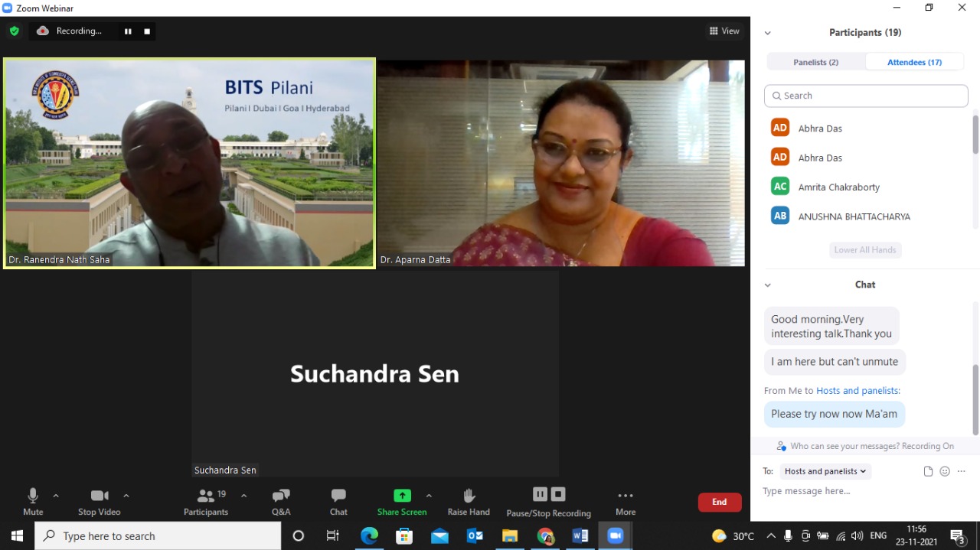Open Microsoft Store from taskbar
980x550 pixels.
404,535
